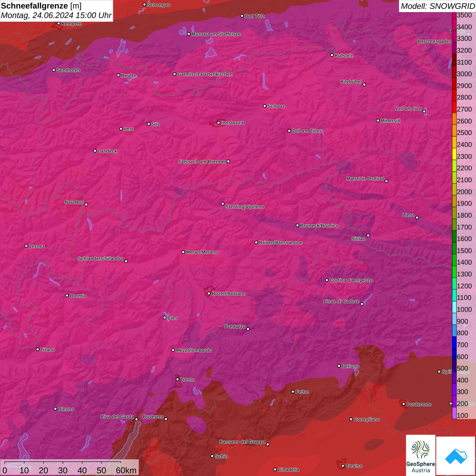Click the "Mezzolombardo" label
476x476 pixels.
click(194, 350)
